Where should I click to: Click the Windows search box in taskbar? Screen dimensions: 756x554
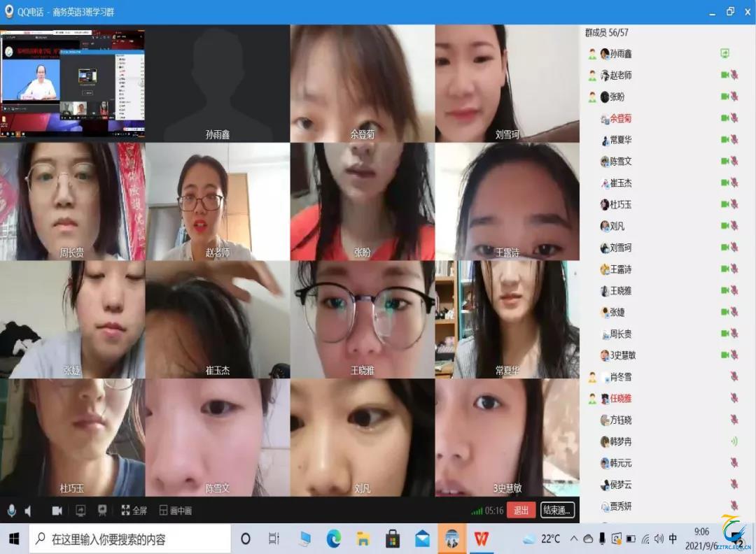click(x=129, y=539)
